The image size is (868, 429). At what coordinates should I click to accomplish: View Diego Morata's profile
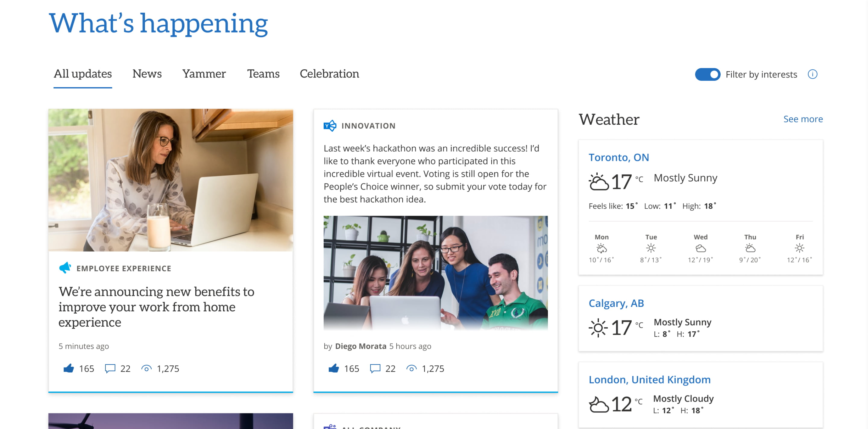pyautogui.click(x=360, y=346)
